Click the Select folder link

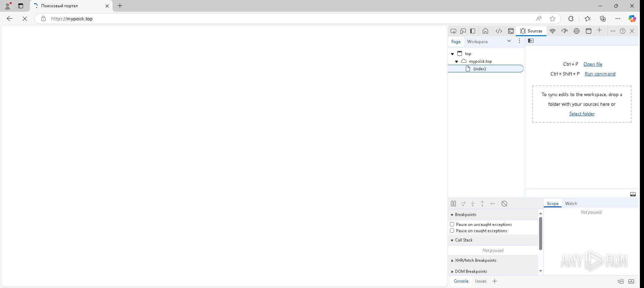click(x=582, y=114)
